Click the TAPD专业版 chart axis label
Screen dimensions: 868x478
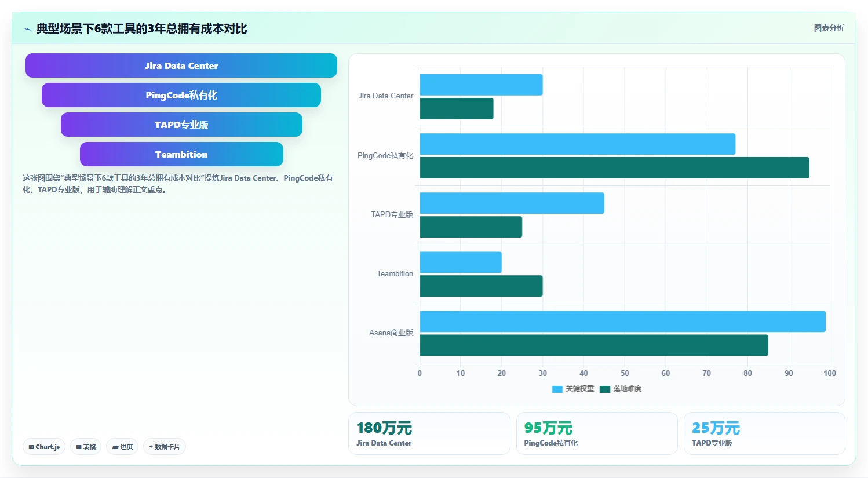(x=392, y=214)
